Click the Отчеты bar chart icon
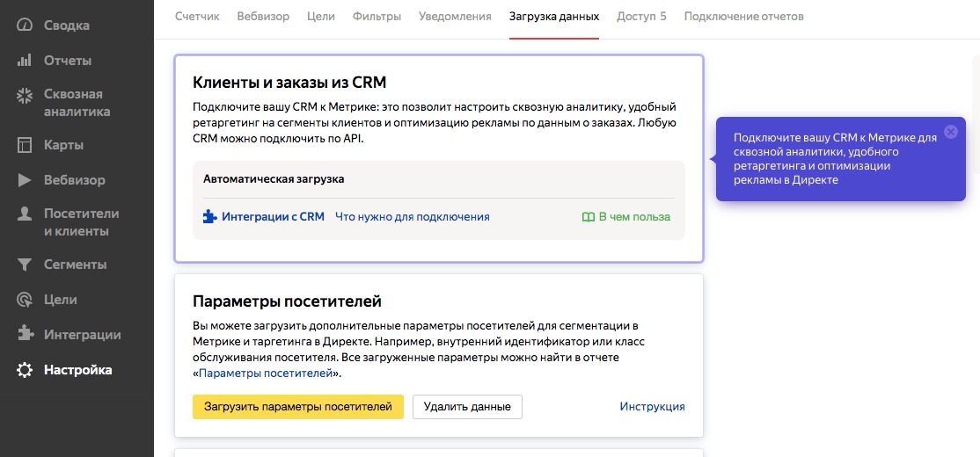This screenshot has height=457, width=980. coord(25,61)
